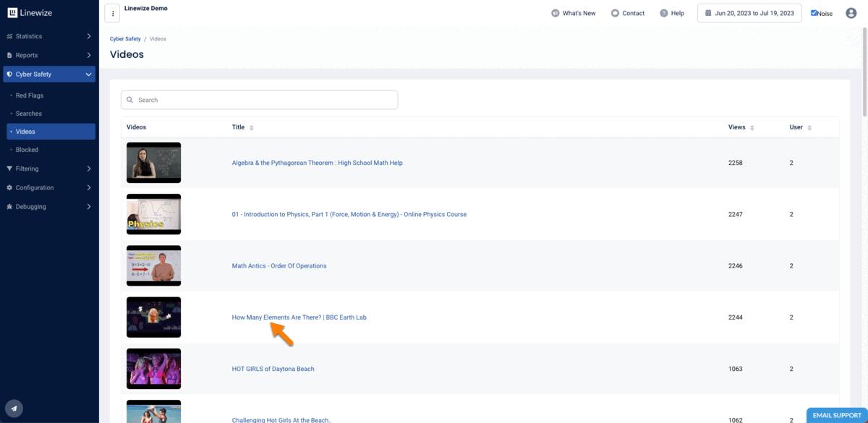Open Blocked in sidebar
This screenshot has width=868, height=423.
(27, 150)
